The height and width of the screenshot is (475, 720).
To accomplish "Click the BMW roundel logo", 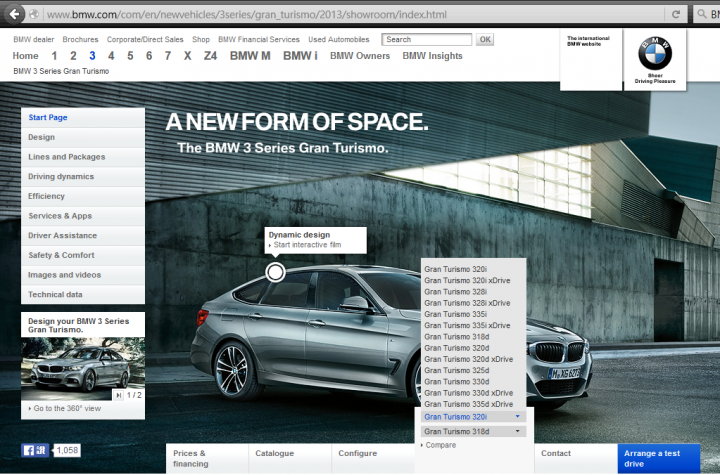I will coord(655,53).
